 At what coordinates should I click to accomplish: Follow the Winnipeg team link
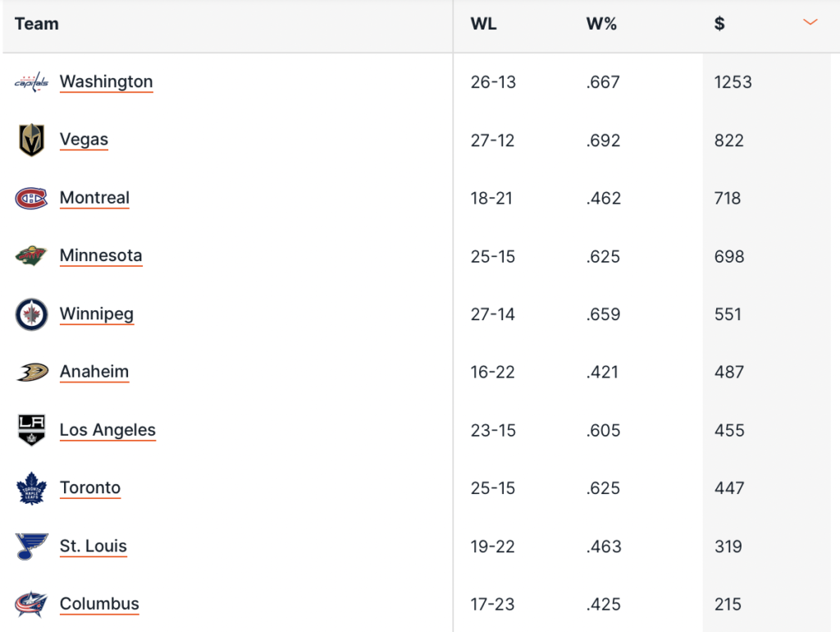click(x=96, y=314)
